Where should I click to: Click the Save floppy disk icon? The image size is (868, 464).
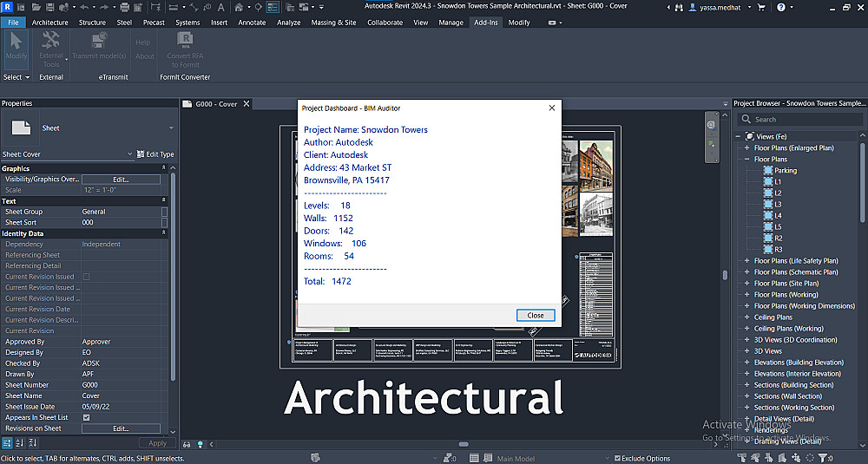pyautogui.click(x=49, y=7)
